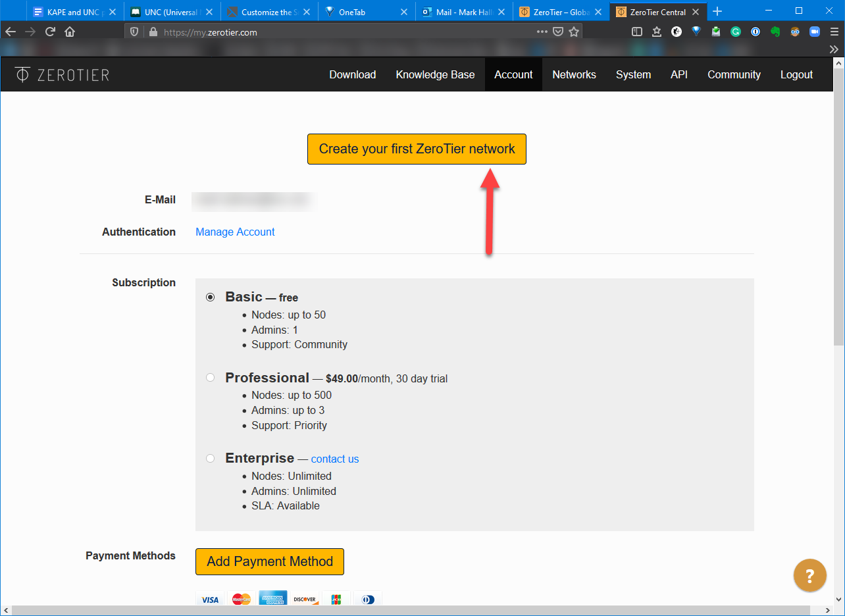Open the tracking protection shield icon
Screen dimensions: 845x616
(x=134, y=32)
